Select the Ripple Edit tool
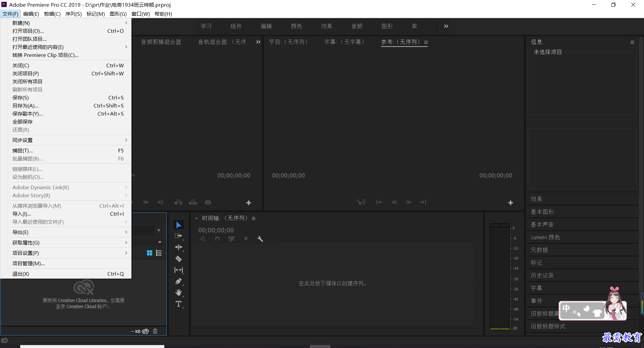Screen dimensions: 644x348 click(x=178, y=247)
